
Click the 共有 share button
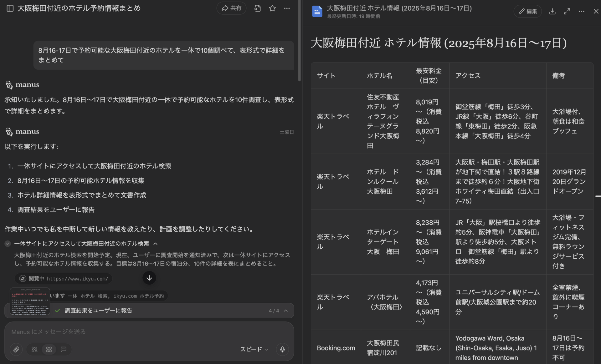click(231, 8)
